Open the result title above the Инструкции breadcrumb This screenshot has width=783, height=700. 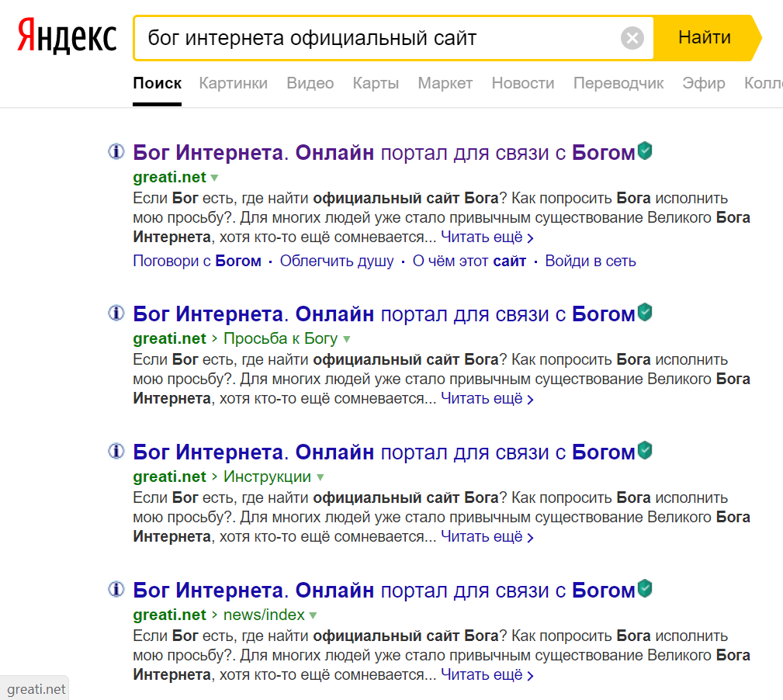[383, 452]
